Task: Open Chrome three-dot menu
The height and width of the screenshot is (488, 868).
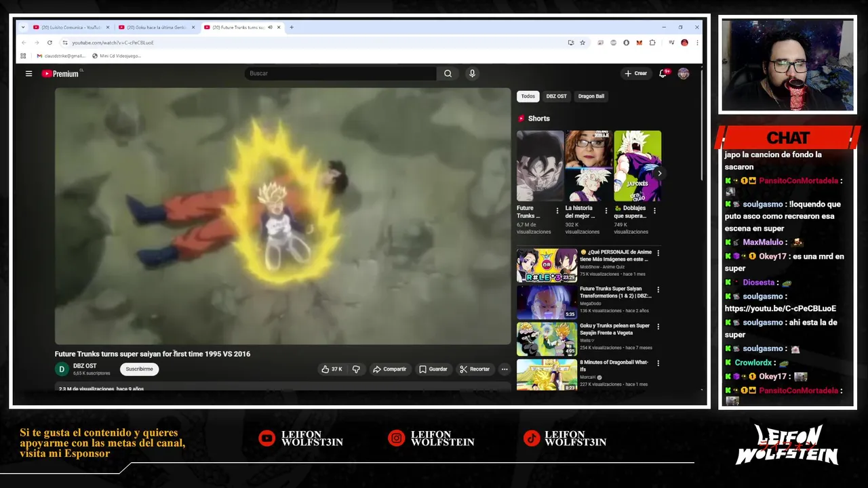Action: click(696, 43)
